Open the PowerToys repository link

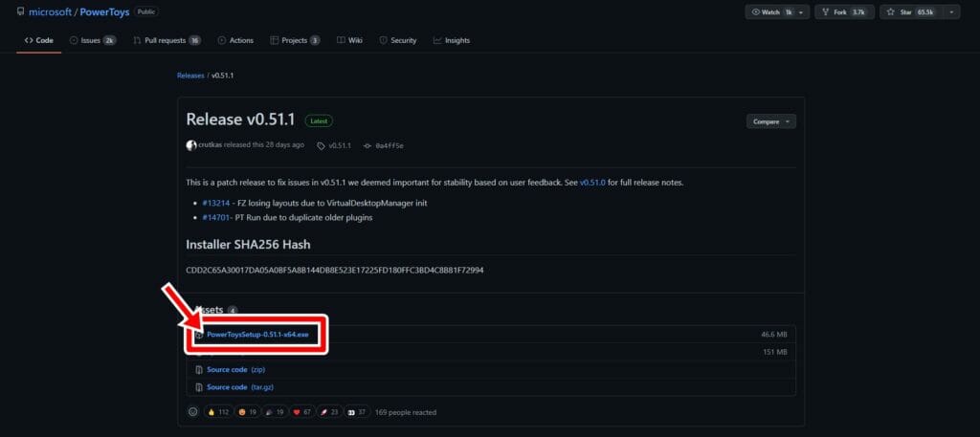pos(104,12)
